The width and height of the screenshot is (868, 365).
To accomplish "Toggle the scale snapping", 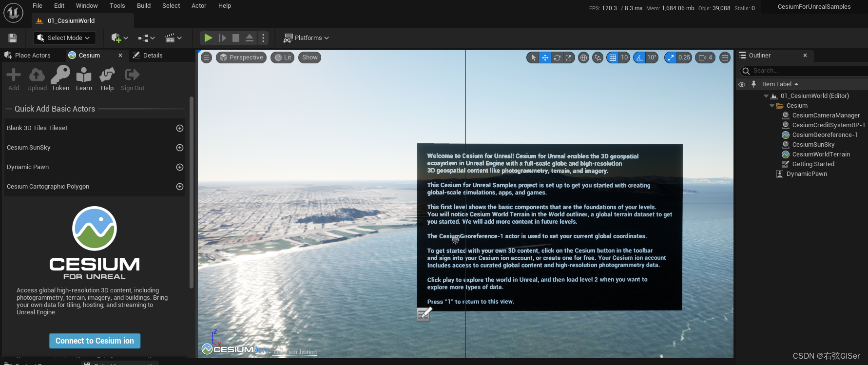I will click(x=671, y=58).
